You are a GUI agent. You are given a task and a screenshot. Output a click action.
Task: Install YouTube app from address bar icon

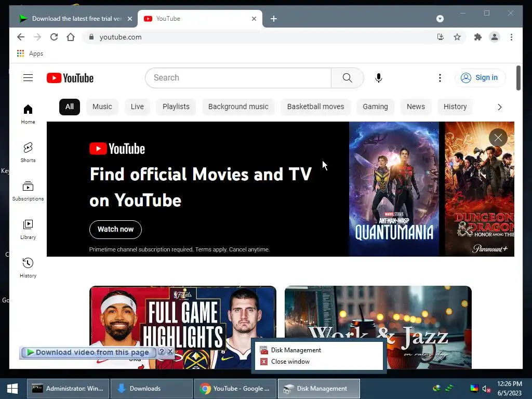click(441, 37)
